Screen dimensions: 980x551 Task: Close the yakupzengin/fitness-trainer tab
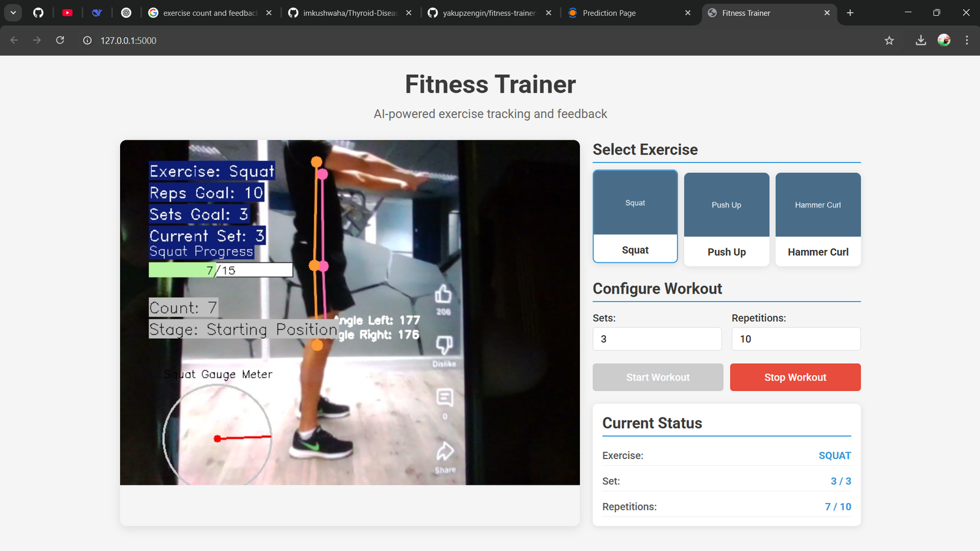[x=548, y=13]
